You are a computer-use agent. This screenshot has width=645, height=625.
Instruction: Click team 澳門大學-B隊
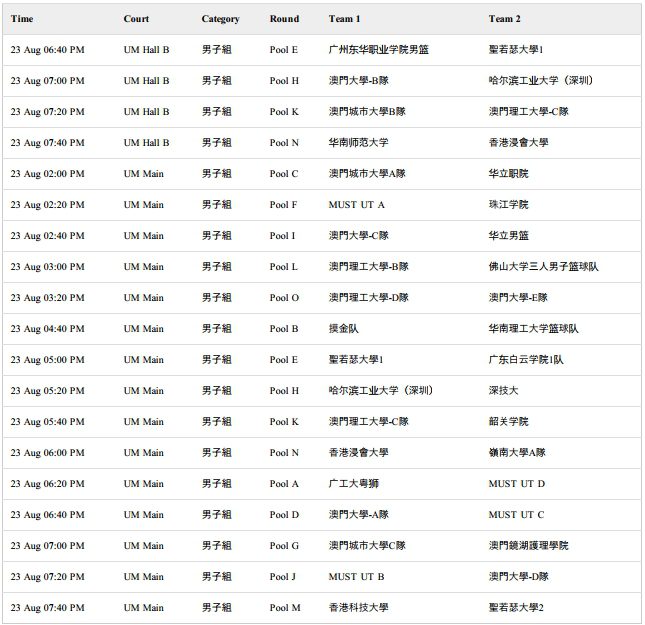tap(359, 81)
